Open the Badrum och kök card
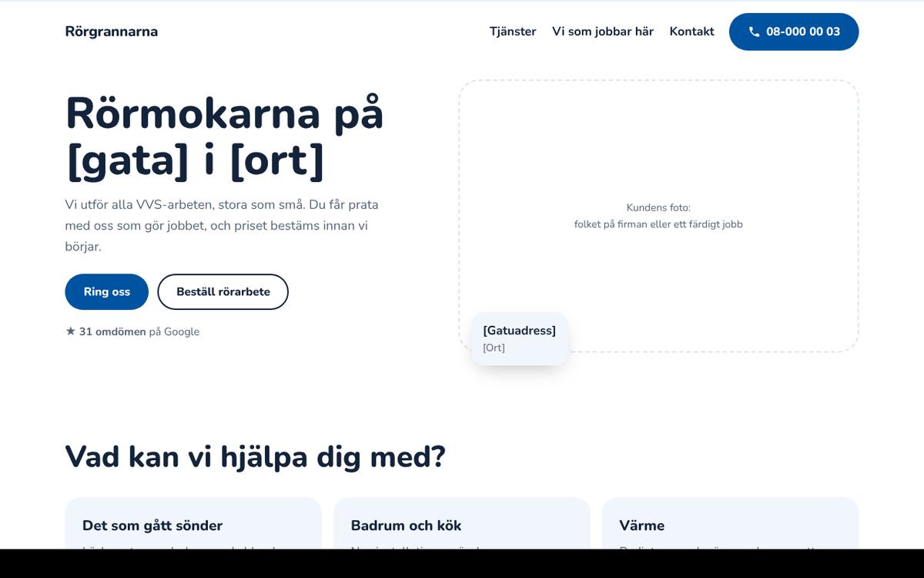924x578 pixels. click(462, 523)
